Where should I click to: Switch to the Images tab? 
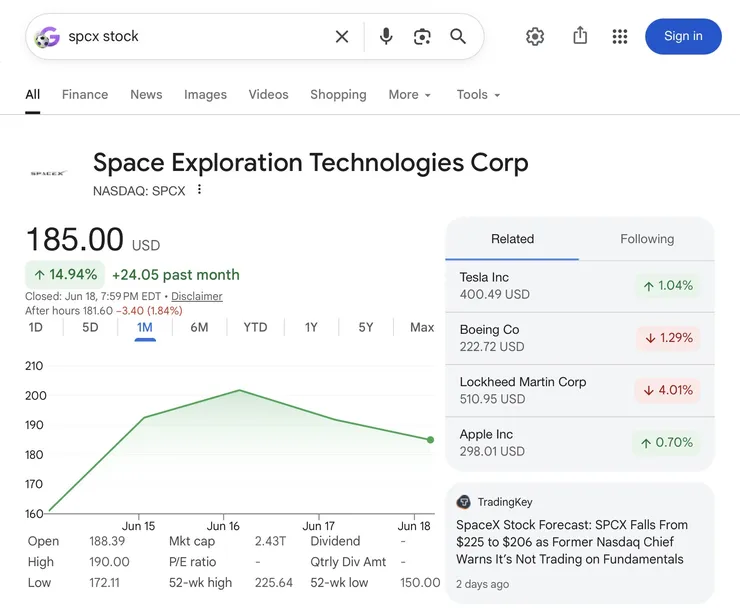coord(205,94)
